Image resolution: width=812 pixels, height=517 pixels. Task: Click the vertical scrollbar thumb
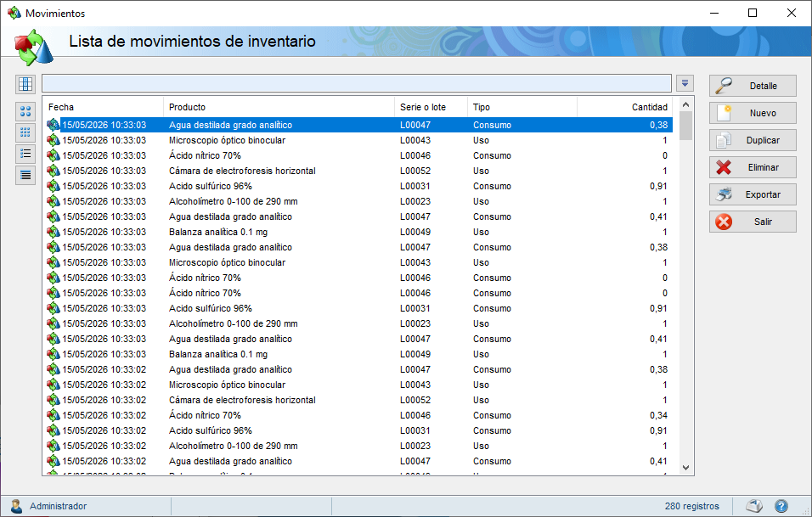coord(685,126)
